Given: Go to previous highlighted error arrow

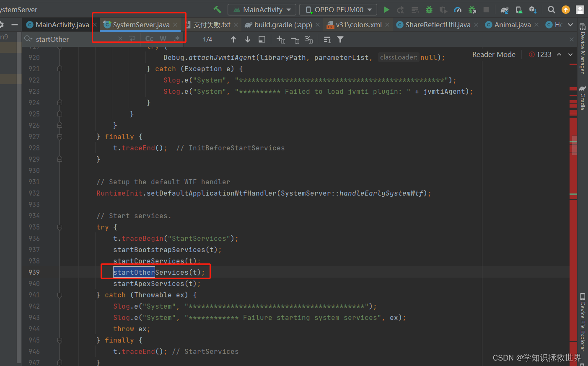Looking at the screenshot, I should [x=559, y=54].
